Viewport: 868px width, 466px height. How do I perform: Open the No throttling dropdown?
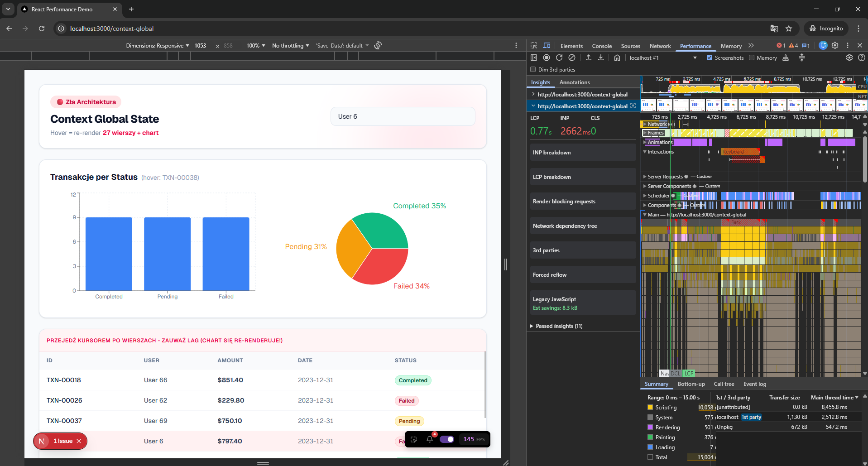pyautogui.click(x=291, y=46)
